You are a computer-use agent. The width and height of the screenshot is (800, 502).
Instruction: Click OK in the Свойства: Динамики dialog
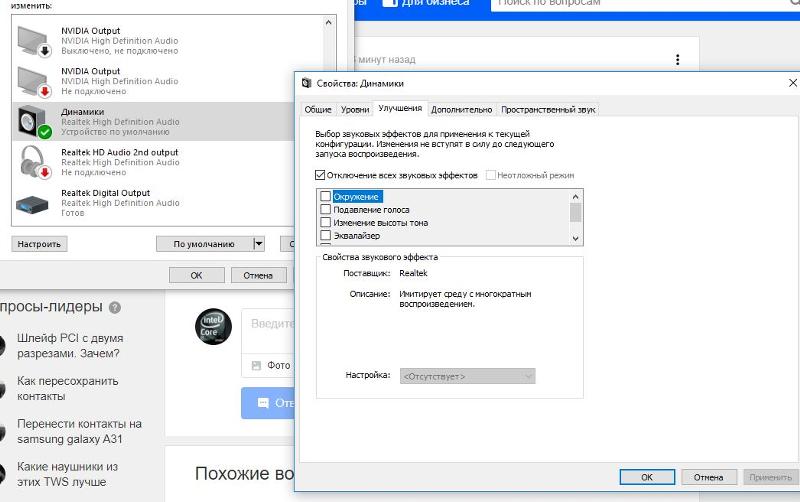[x=647, y=478]
